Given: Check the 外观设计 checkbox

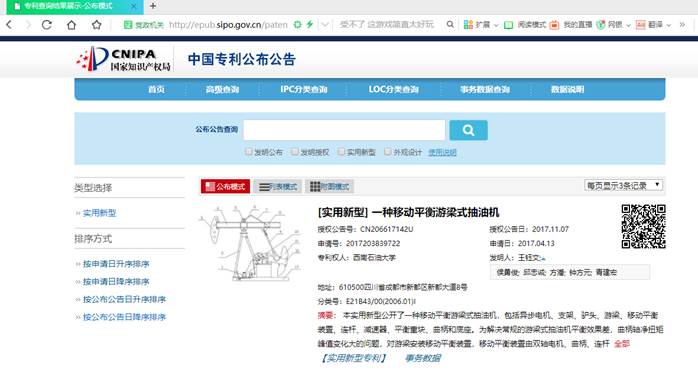Looking at the screenshot, I should tap(388, 152).
